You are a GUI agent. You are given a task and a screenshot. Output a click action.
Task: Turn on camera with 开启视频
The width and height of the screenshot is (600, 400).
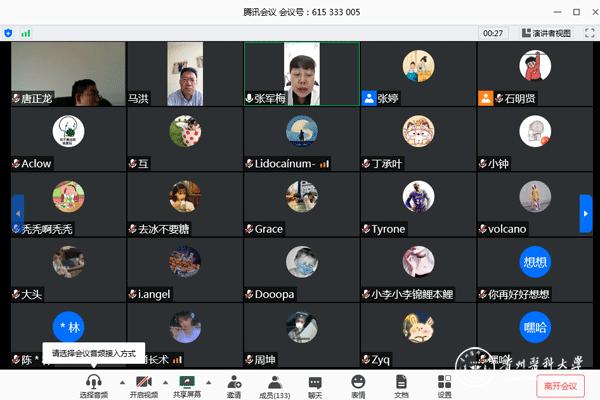tap(143, 382)
